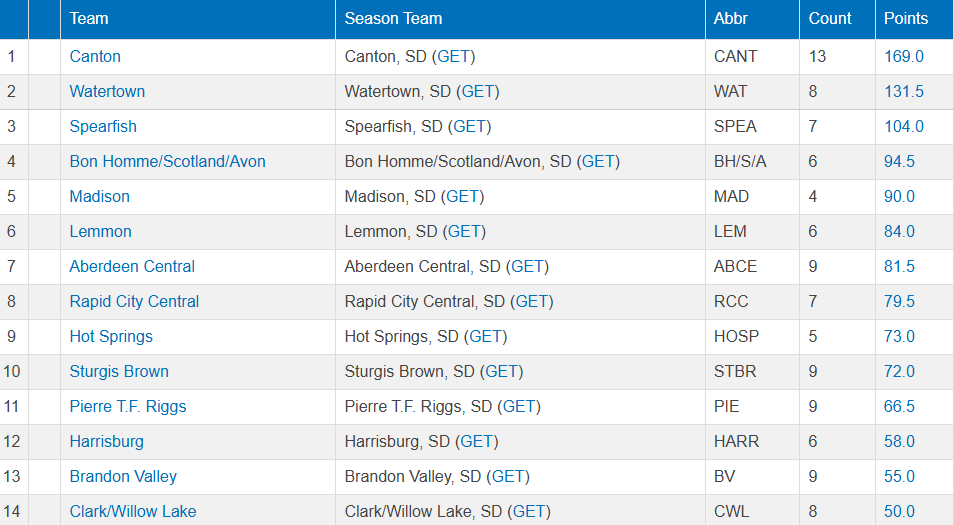Click Harrisburg points value 58.0
Viewport: 954px width, 525px height.
tap(899, 442)
